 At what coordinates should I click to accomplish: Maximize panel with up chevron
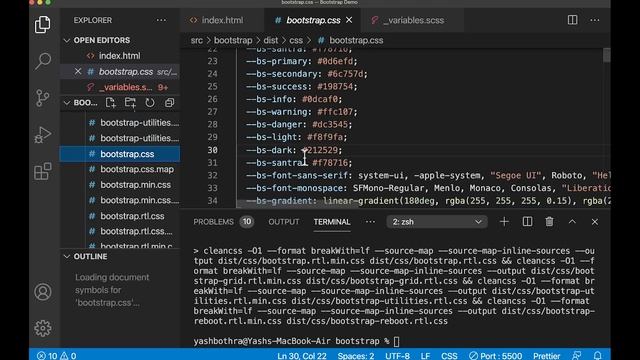pyautogui.click(x=572, y=222)
